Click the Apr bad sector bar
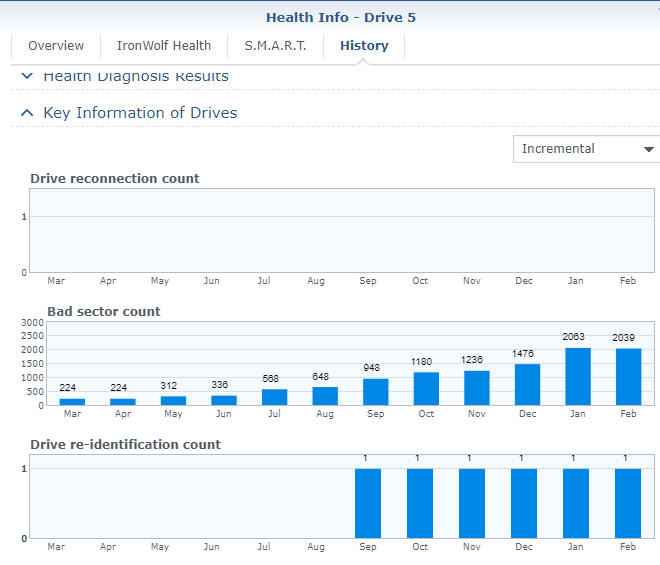The width and height of the screenshot is (660, 565). tap(123, 402)
